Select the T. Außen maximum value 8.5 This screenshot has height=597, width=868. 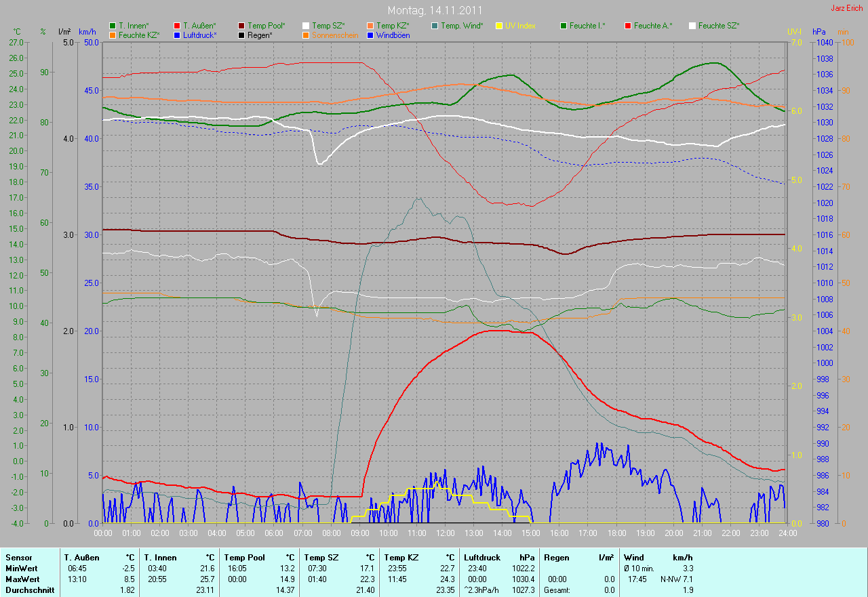pyautogui.click(x=129, y=579)
